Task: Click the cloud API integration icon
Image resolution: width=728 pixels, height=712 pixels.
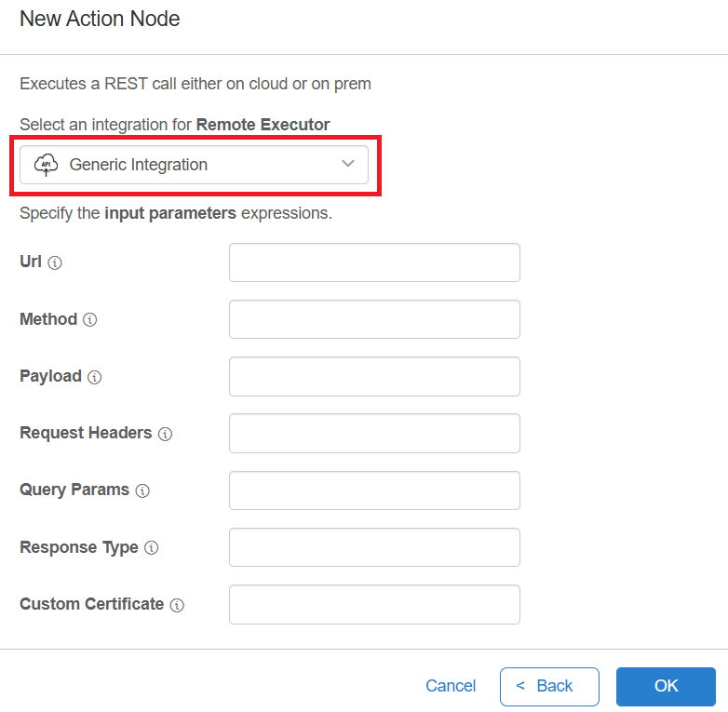Action: coord(46,165)
